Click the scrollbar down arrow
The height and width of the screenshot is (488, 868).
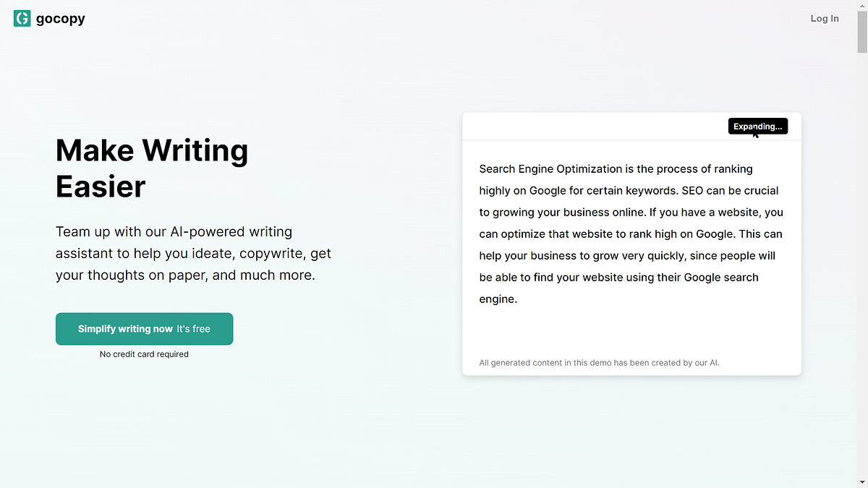pos(862,482)
